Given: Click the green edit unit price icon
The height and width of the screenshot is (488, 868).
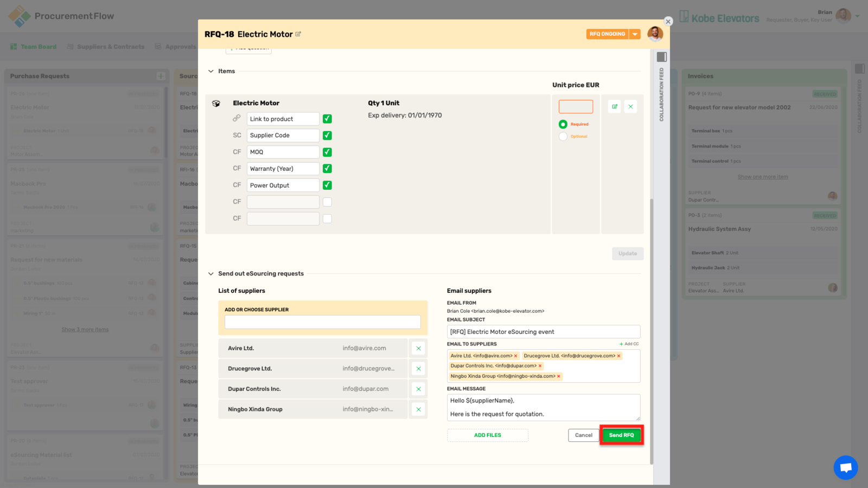Looking at the screenshot, I should tap(615, 107).
